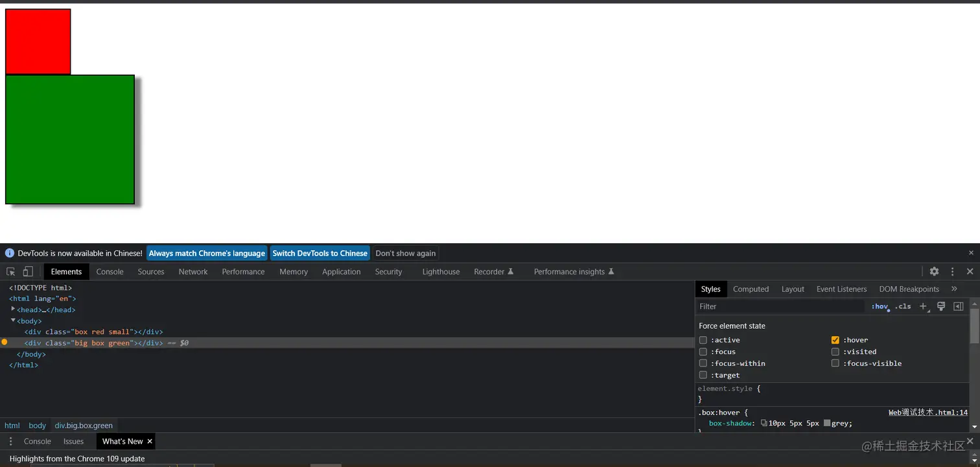Viewport: 980px width, 467px height.
Task: Switch to the Sources tab
Action: tap(151, 272)
